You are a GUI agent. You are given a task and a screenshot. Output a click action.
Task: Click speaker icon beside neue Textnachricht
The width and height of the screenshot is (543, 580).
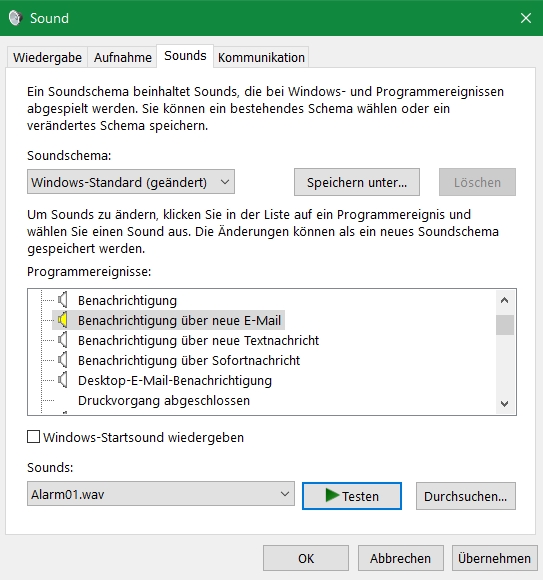coord(63,340)
